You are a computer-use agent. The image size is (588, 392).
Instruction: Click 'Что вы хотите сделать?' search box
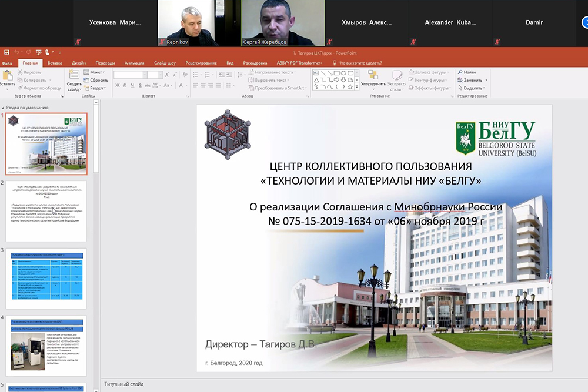click(360, 63)
